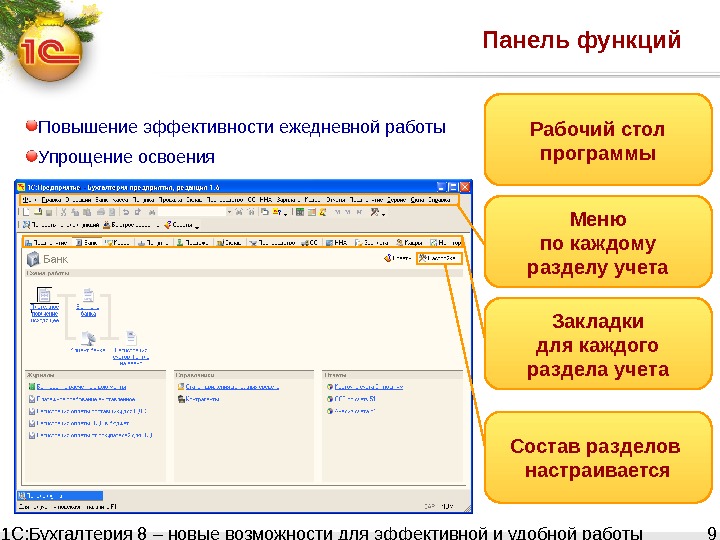Open the search field dropdown arrow
The width and height of the screenshot is (720, 540).
pos(230,212)
